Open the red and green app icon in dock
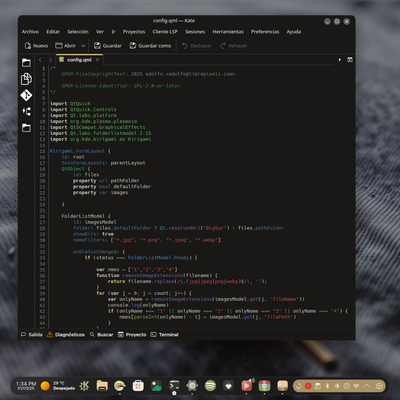Image resolution: width=400 pixels, height=400 pixels. [264, 386]
